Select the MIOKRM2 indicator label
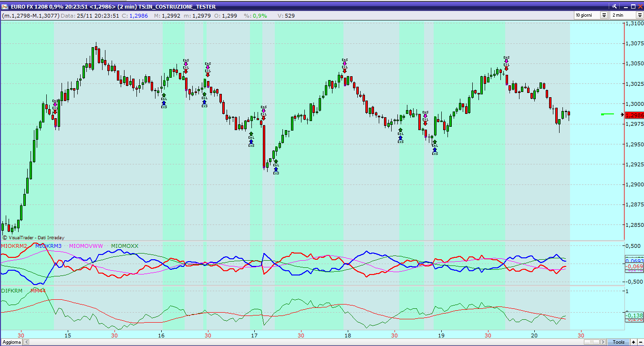Viewport: 644px width, 346px height. 14,246
